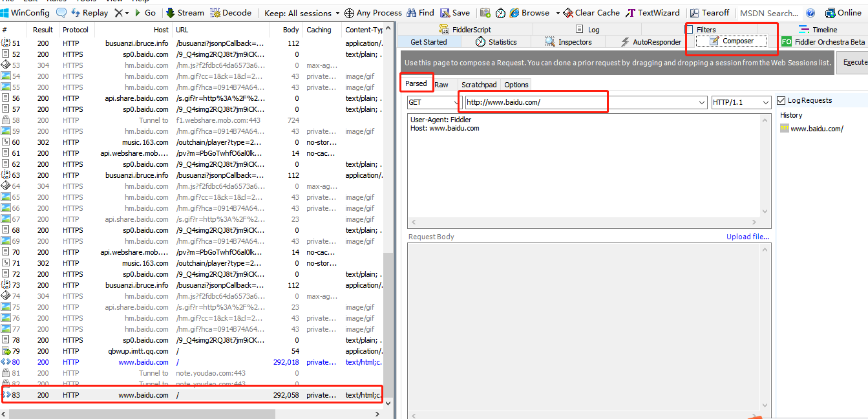Screen dimensions: 868x419
Task: Click headers box scroll-down arrow
Action: [766, 211]
